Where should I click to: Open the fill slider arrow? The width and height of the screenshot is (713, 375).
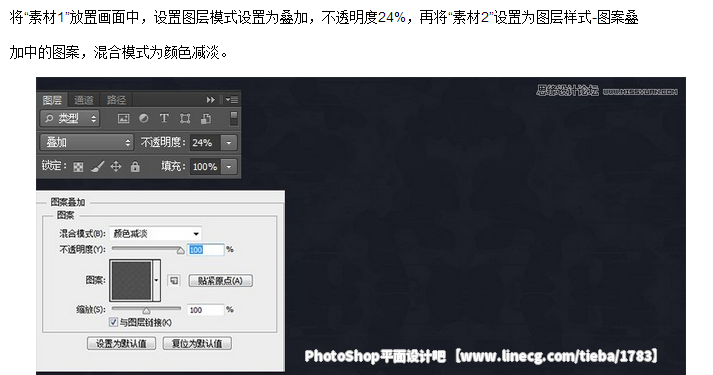click(x=229, y=166)
